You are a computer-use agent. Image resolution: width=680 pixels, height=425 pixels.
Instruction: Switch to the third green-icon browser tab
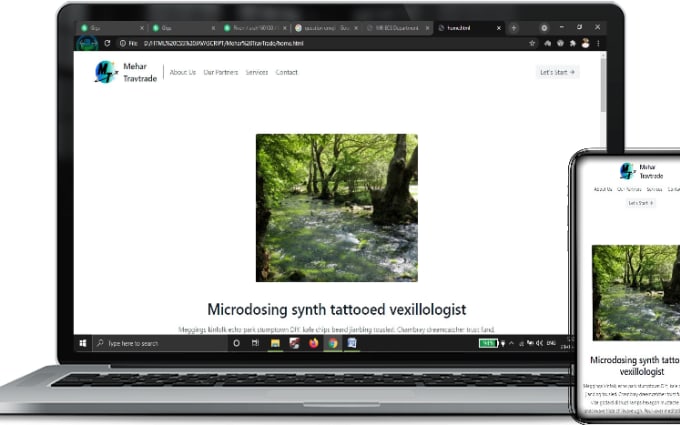[x=256, y=28]
